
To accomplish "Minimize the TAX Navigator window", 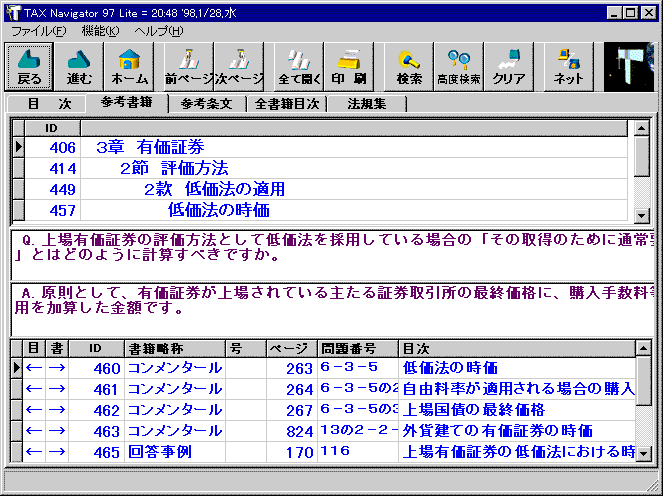I will click(614, 13).
